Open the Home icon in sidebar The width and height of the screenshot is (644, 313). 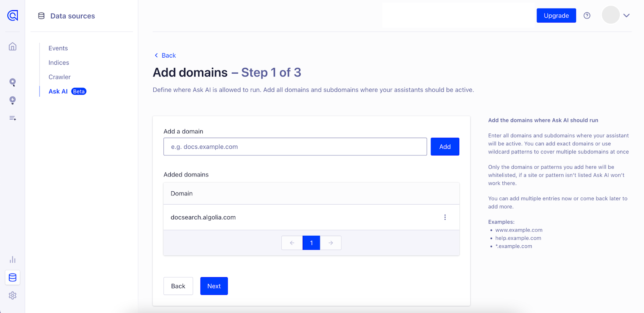pos(12,46)
